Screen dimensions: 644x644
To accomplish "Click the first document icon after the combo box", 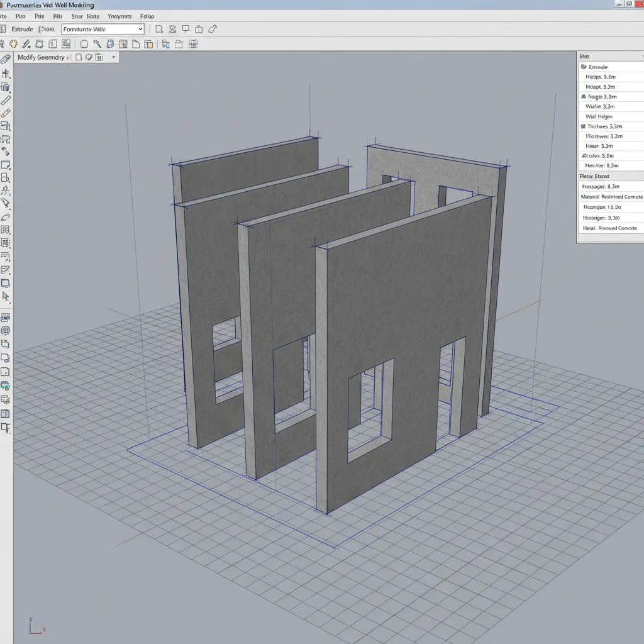I will 159,29.
